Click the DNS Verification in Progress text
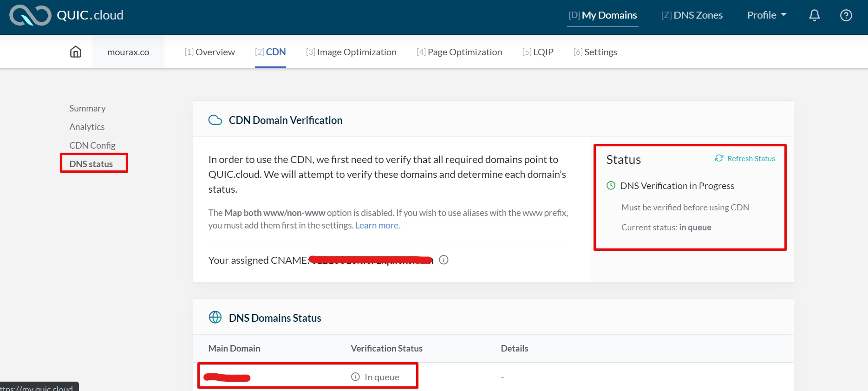 [677, 186]
